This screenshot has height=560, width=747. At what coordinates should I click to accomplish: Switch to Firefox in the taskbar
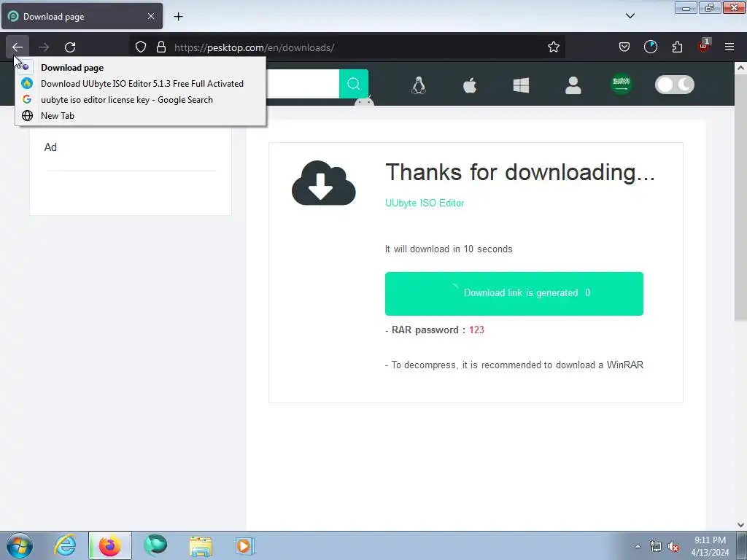pyautogui.click(x=110, y=545)
